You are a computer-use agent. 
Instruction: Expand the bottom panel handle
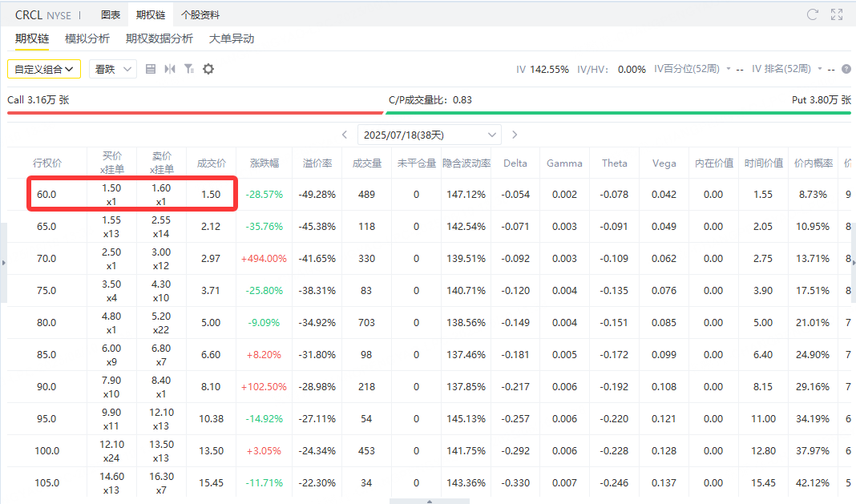(429, 502)
